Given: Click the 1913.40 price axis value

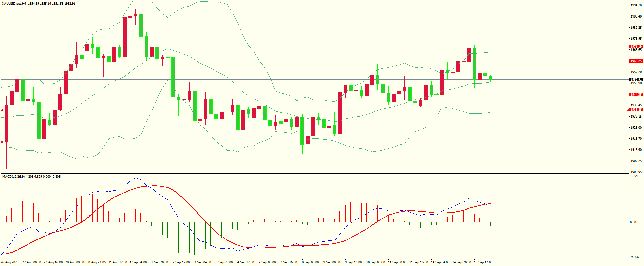Looking at the screenshot, I should click(636, 150).
